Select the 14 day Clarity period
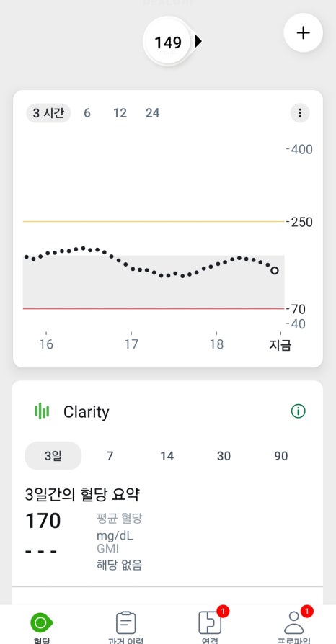Image resolution: width=336 pixels, height=644 pixels. (167, 456)
